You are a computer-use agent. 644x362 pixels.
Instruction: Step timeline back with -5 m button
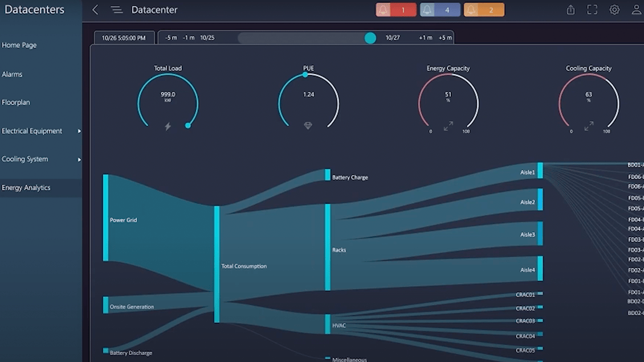171,38
